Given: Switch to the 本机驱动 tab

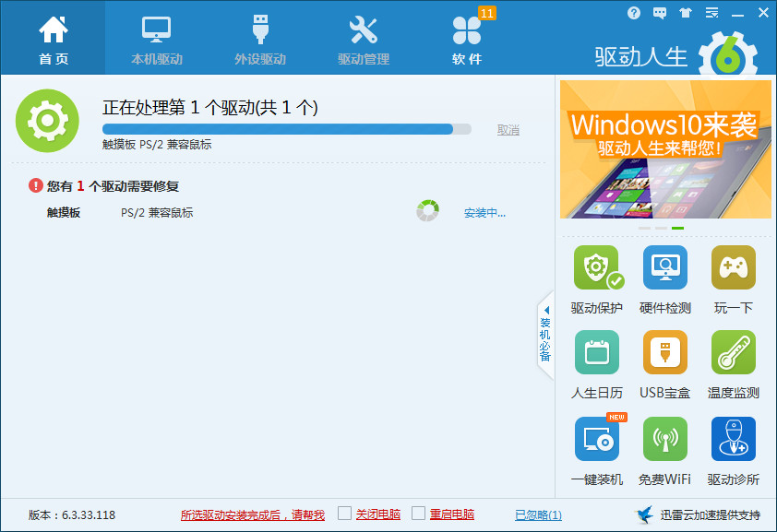Looking at the screenshot, I should [x=156, y=37].
